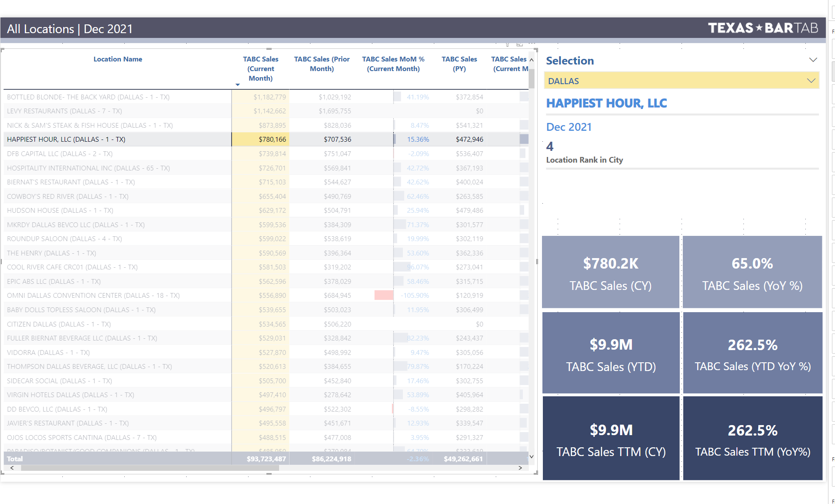Click the HAPPIEST HOUR, LLC title
This screenshot has width=835, height=504.
click(x=607, y=103)
